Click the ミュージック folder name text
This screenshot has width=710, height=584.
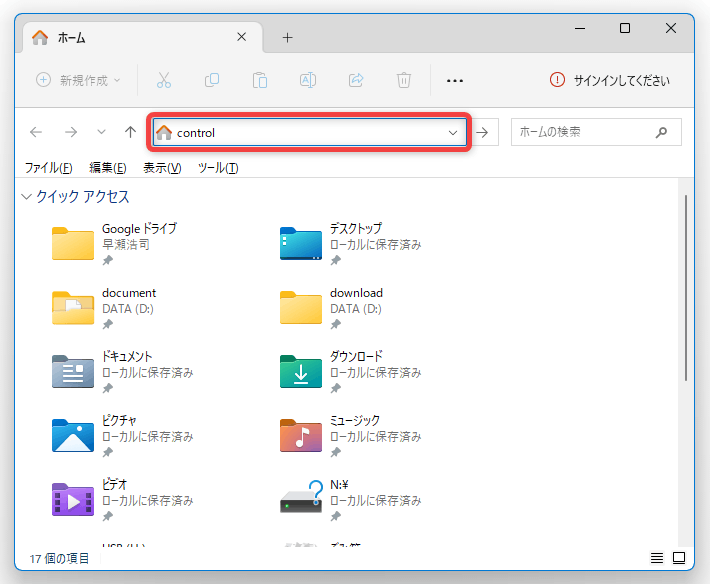coord(355,421)
